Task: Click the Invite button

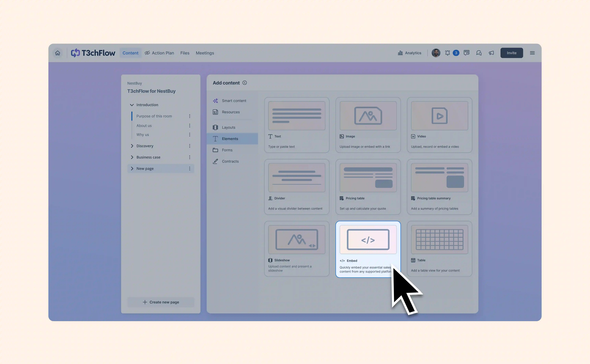Action: pos(512,53)
